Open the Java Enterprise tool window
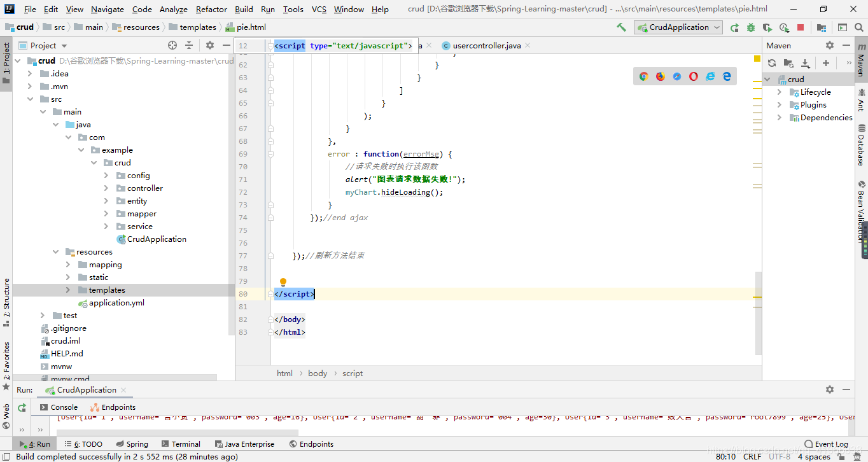868x462 pixels. (x=244, y=444)
